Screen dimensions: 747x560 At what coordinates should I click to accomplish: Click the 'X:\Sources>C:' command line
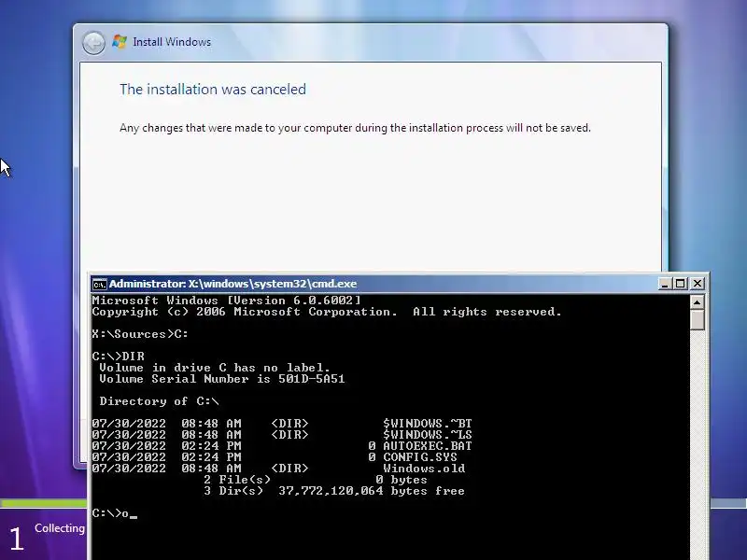pyautogui.click(x=140, y=334)
